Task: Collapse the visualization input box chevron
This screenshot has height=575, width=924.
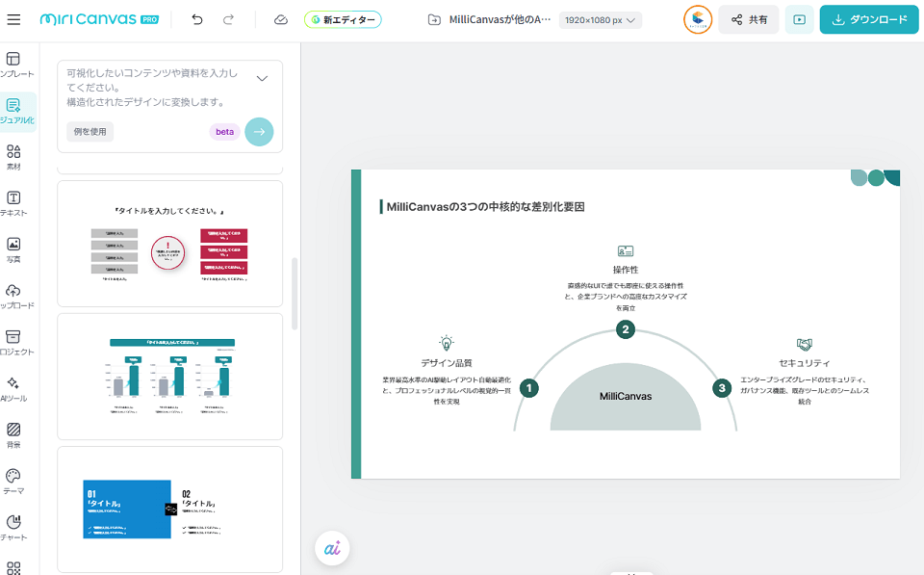Action: pos(262,78)
